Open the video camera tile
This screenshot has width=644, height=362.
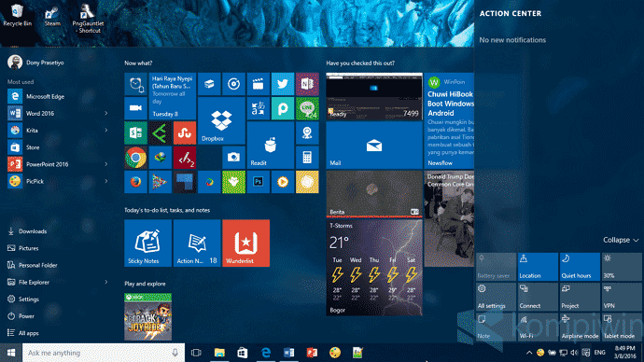(x=135, y=109)
